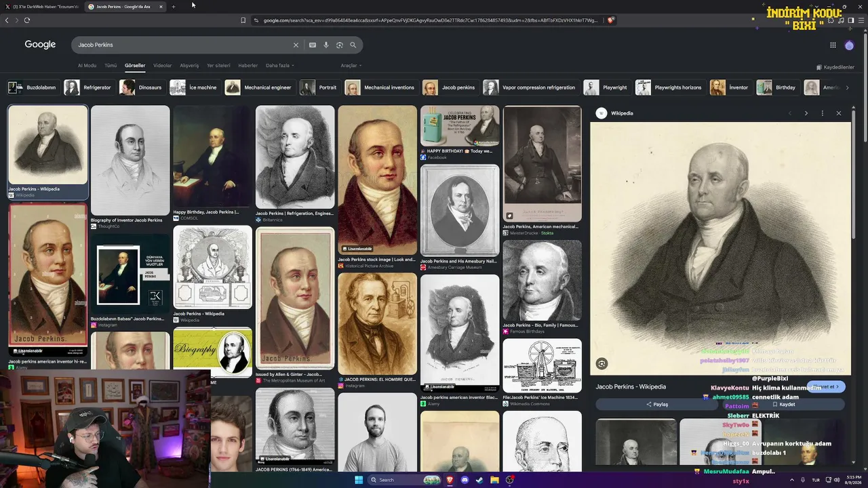Expand the Araçlar tools dropdown

351,66
